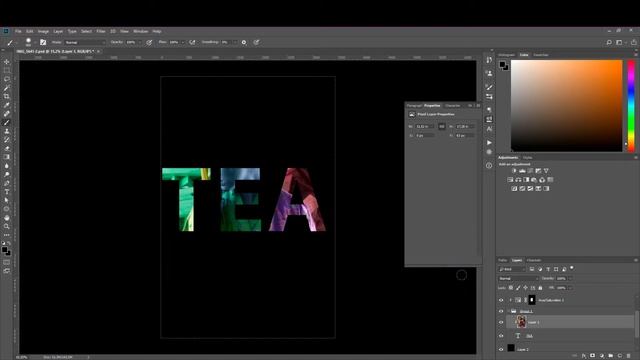Select the Zoom tool in the toolbox
Viewport: 640px width, 360px height.
[x=7, y=226]
